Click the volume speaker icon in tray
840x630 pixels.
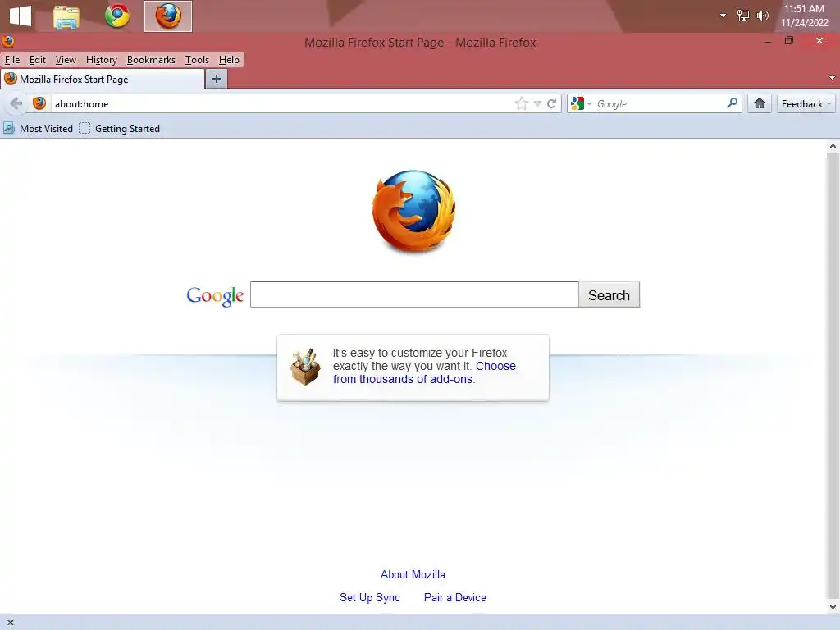(762, 16)
